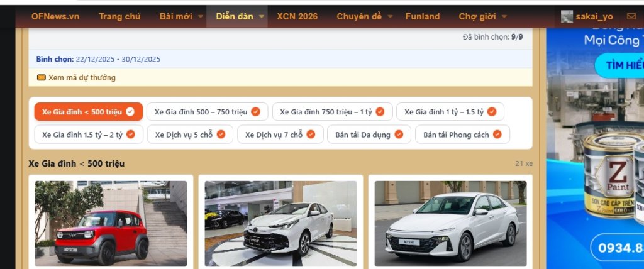
Task: Open the XCN 2026 menu item
Action: [297, 16]
